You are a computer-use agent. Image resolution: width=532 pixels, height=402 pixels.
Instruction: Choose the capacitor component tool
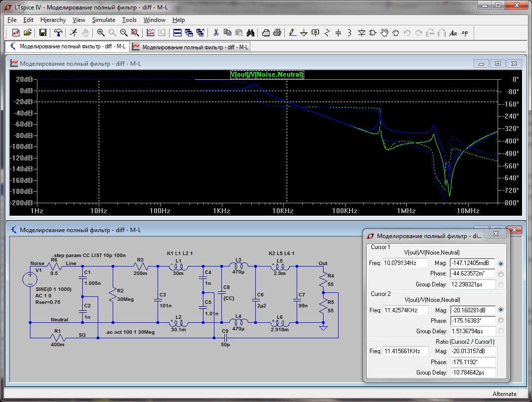(338, 33)
